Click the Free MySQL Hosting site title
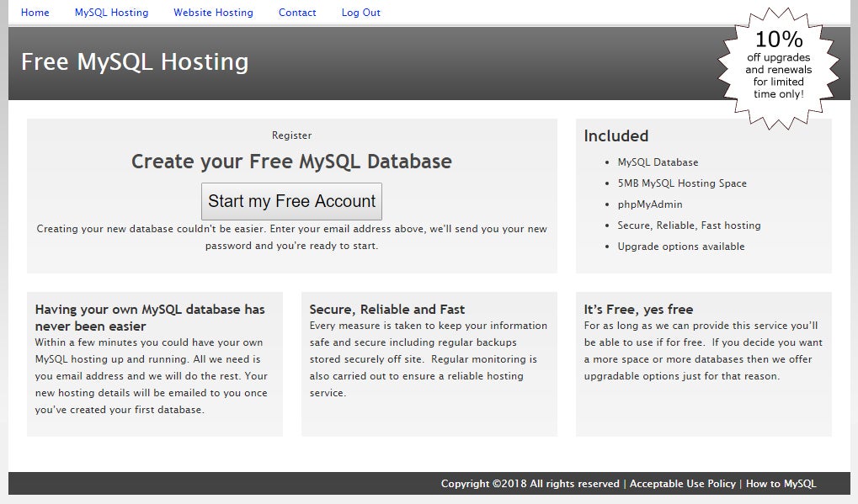858x504 pixels. pyautogui.click(x=135, y=62)
